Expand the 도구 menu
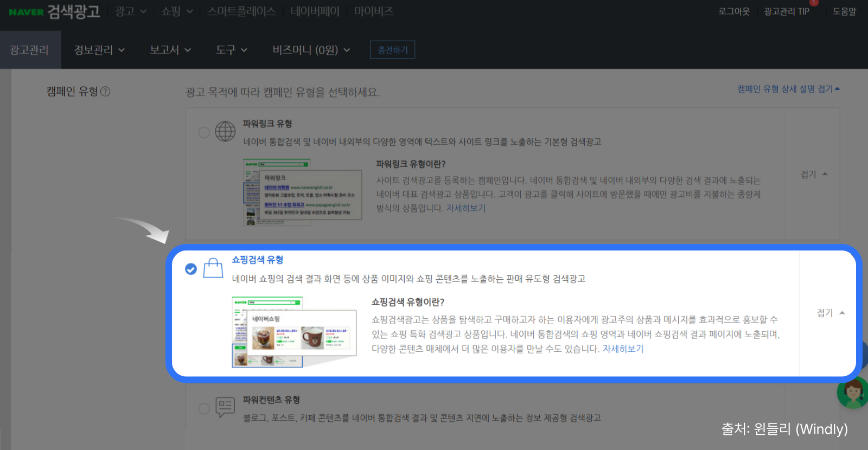The height and width of the screenshot is (450, 868). click(x=232, y=50)
